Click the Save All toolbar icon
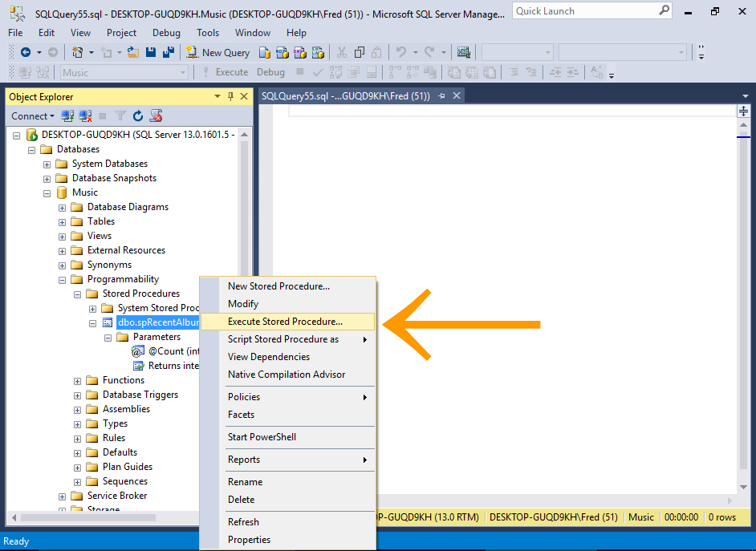The height and width of the screenshot is (551, 756). coord(169,52)
